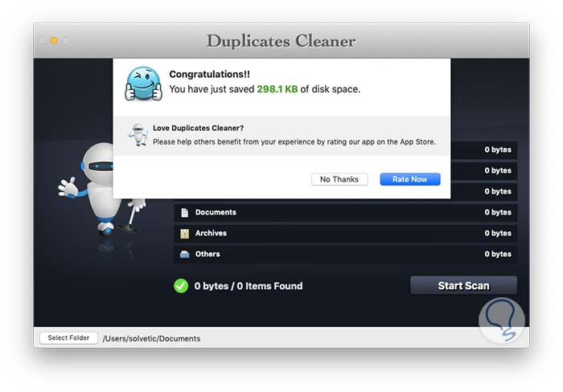
Task: Click the Rate Now button
Action: pyautogui.click(x=410, y=179)
